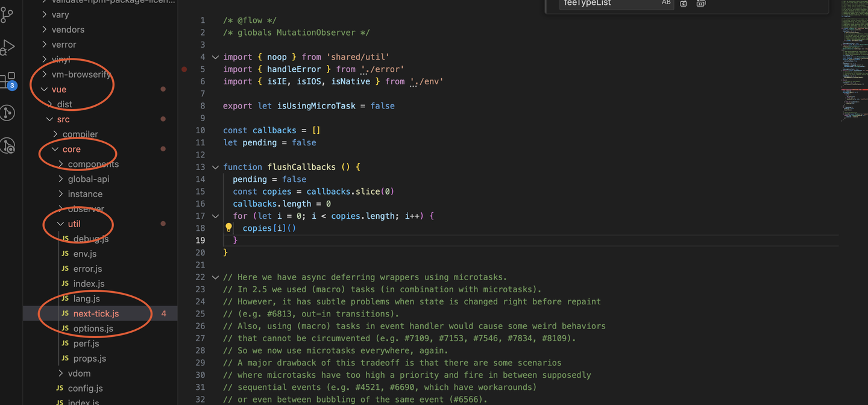This screenshot has width=868, height=405.
Task: Open error.js file in the explorer
Action: (87, 269)
